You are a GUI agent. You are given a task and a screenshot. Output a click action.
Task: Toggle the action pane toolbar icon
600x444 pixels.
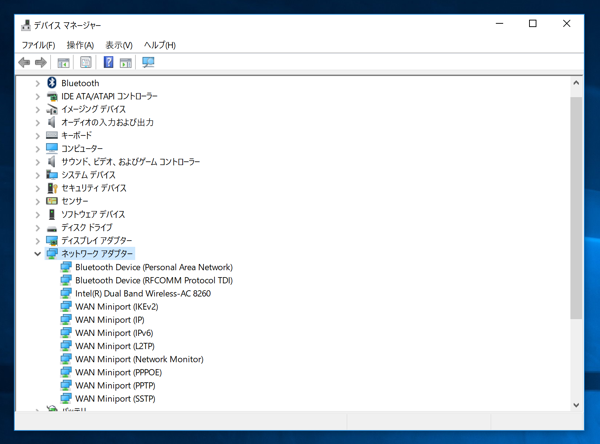(x=126, y=62)
